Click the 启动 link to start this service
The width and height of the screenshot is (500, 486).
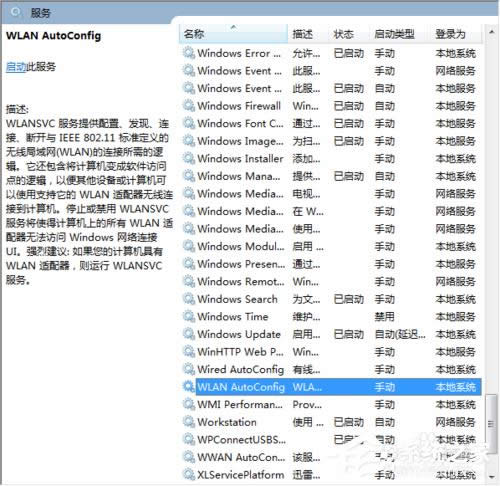[16, 67]
